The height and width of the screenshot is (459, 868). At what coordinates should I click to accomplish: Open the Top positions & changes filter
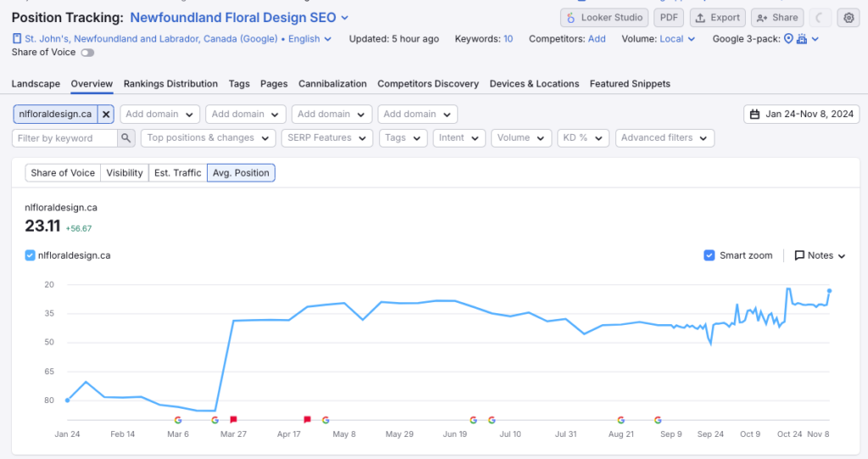209,138
